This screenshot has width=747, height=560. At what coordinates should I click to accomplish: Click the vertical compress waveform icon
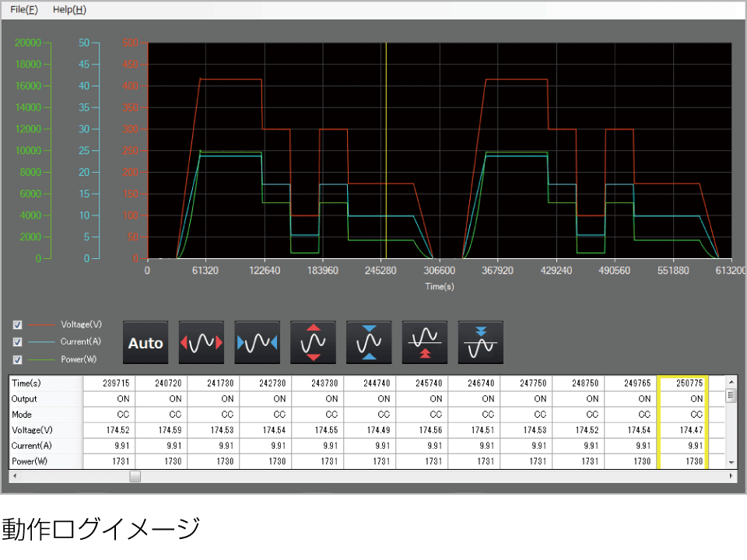[x=369, y=342]
